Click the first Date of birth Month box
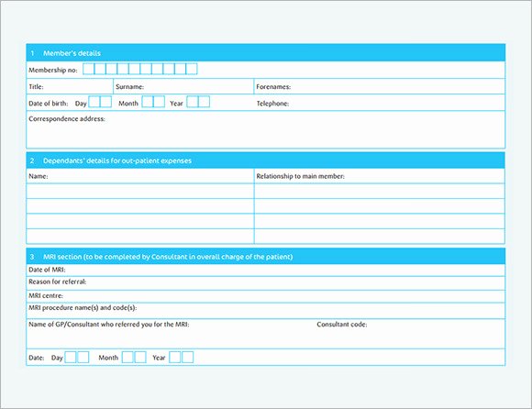The image size is (532, 409). coord(148,102)
